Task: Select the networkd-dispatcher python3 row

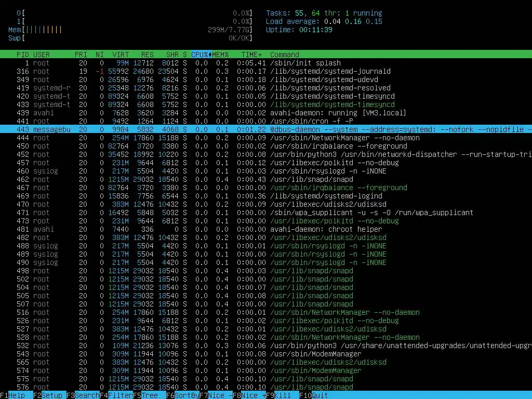Action: (266, 154)
